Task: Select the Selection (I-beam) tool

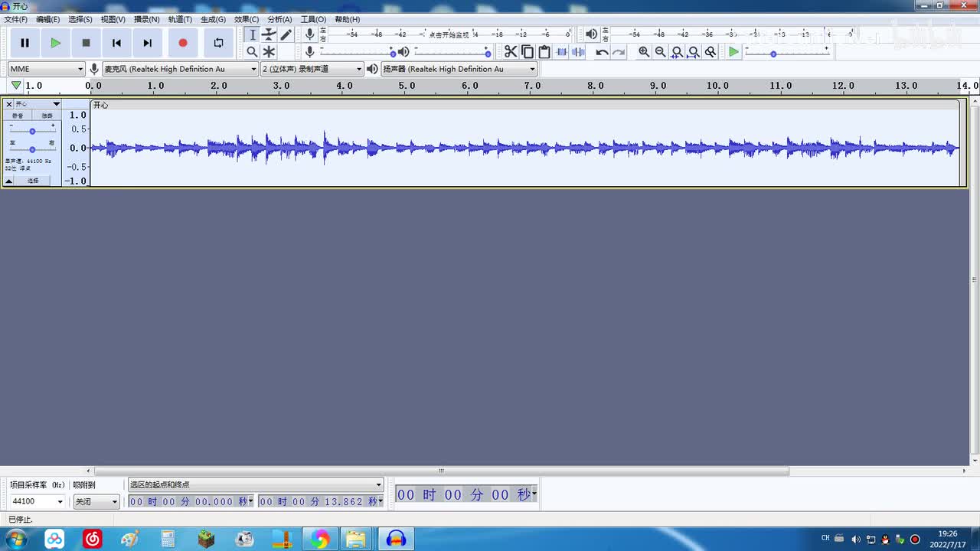Action: (252, 34)
